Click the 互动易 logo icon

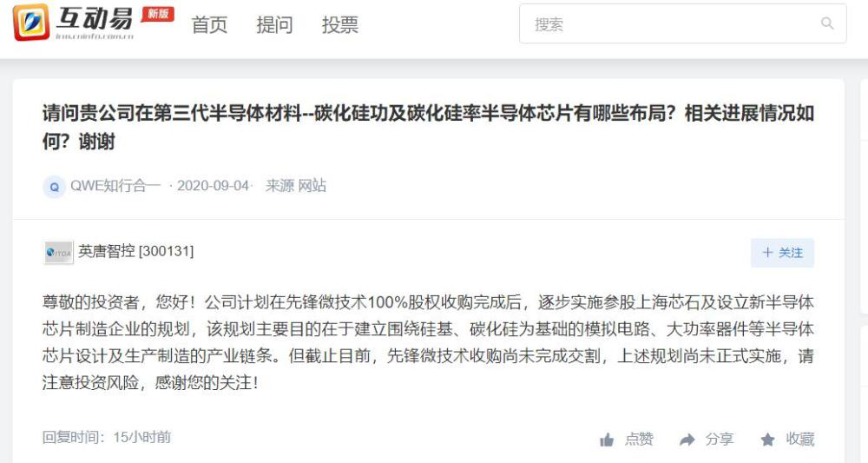[x=31, y=23]
